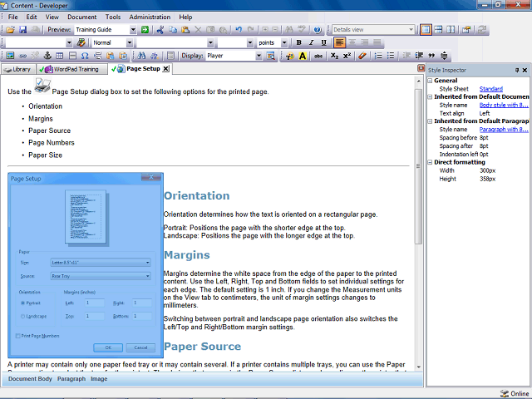Click the preview icon next to Display dropdown
The image size is (532, 399).
click(271, 56)
